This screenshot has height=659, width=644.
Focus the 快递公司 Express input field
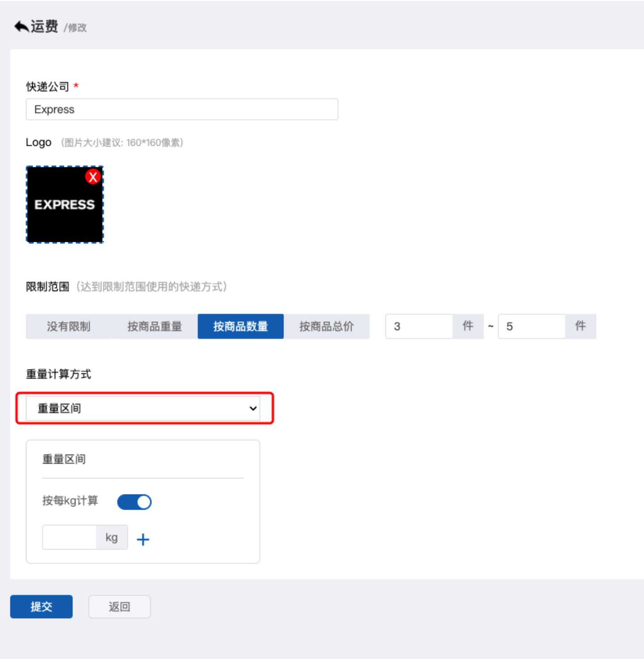tap(182, 110)
